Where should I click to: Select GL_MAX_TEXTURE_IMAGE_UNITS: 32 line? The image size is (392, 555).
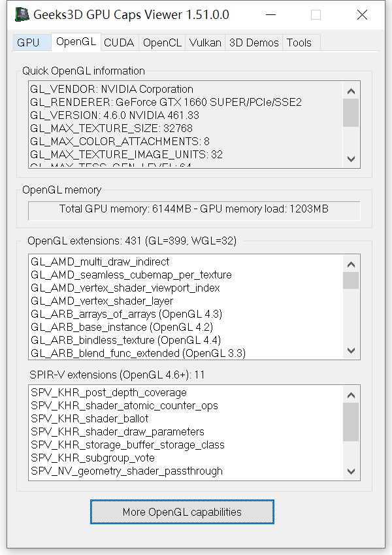coord(126,155)
